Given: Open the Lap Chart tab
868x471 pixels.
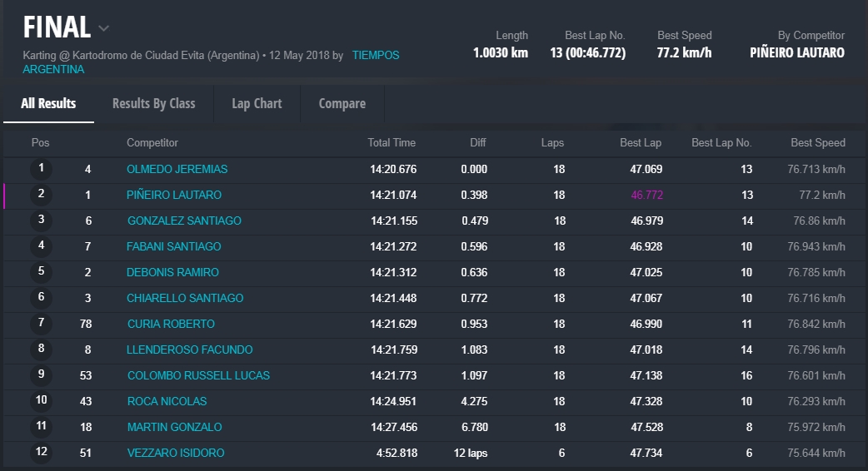Looking at the screenshot, I should pyautogui.click(x=257, y=103).
